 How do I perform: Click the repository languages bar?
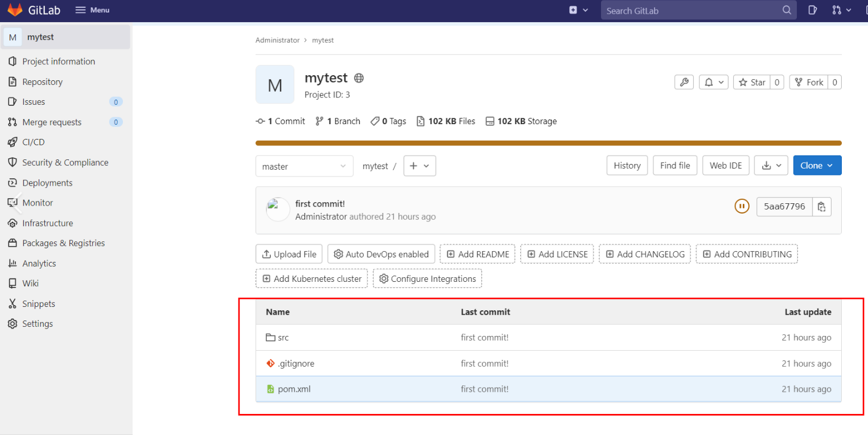548,143
